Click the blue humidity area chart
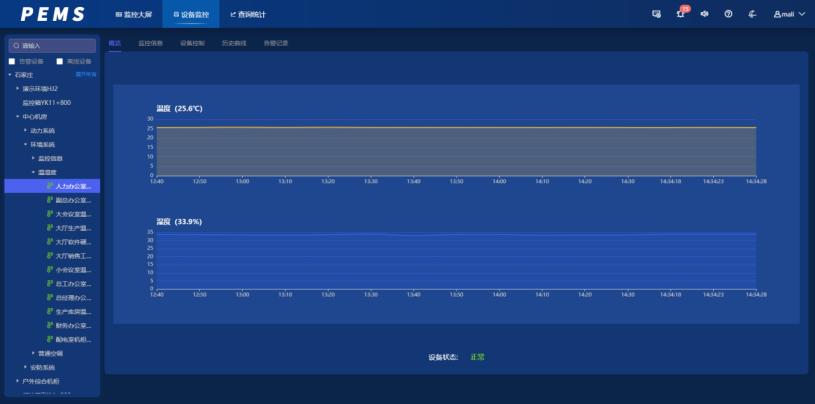The height and width of the screenshot is (404, 815). (x=456, y=261)
